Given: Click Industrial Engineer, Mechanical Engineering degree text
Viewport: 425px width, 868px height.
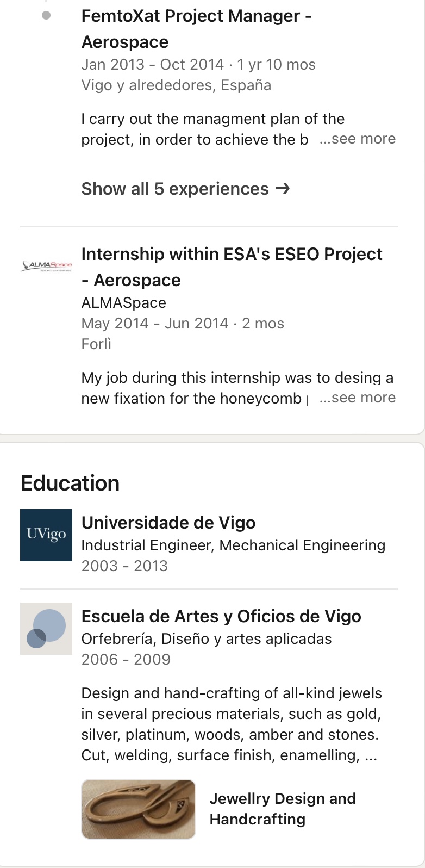Looking at the screenshot, I should click(x=233, y=545).
